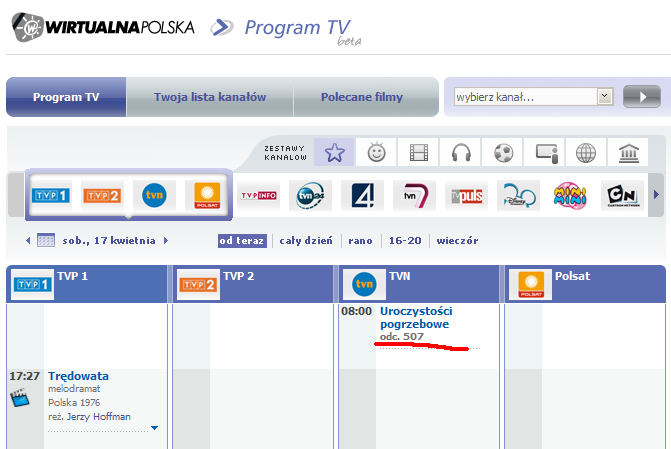Click the Wirtualna Polska logo
671x449 pixels.
103,27
